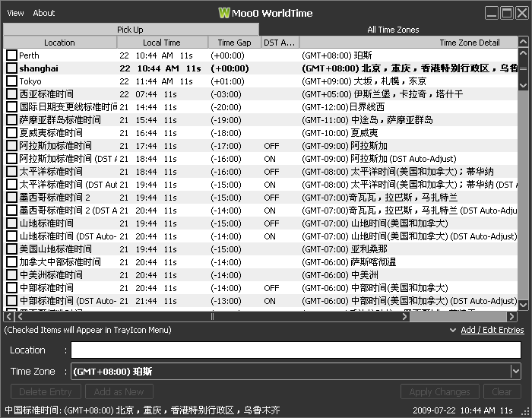Screen dimensions: 532x418
Task: Open the View menu
Action: (x=15, y=13)
